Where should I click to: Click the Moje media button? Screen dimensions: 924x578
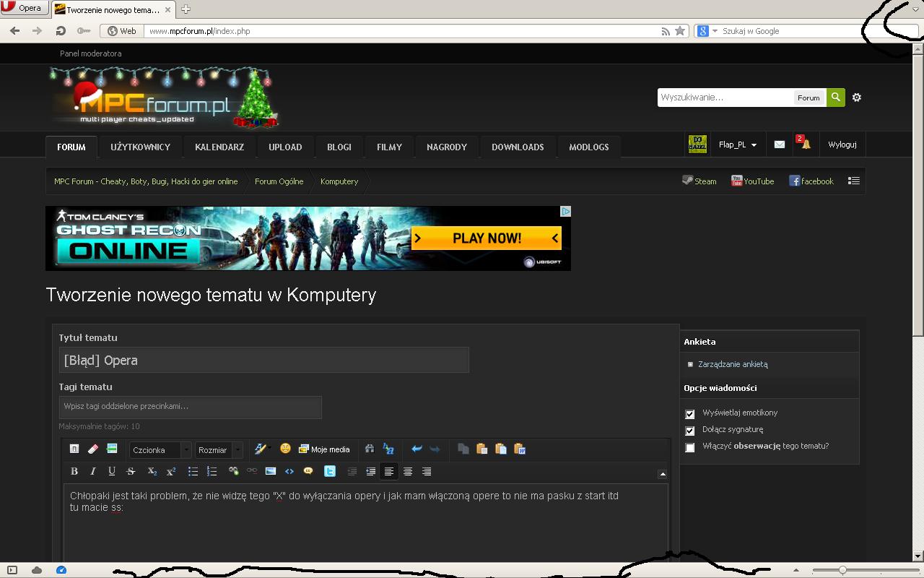[x=324, y=449]
